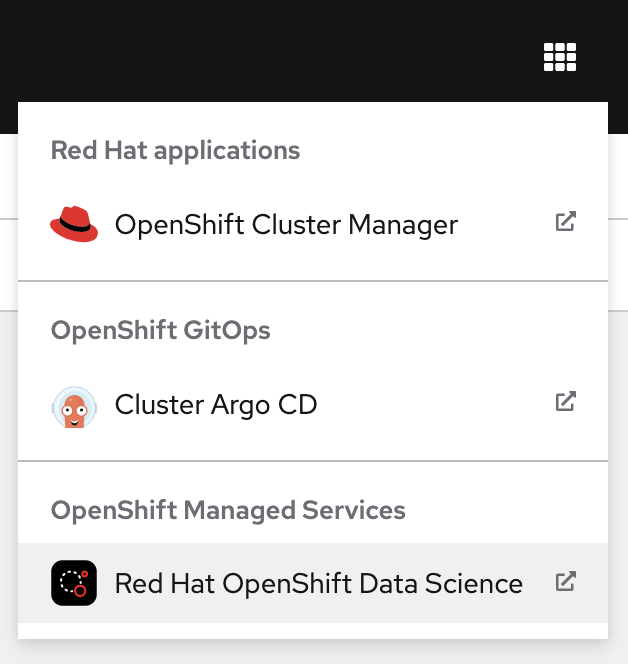The image size is (628, 664).
Task: Click the OpenShift Managed Services section heading
Action: (x=228, y=511)
